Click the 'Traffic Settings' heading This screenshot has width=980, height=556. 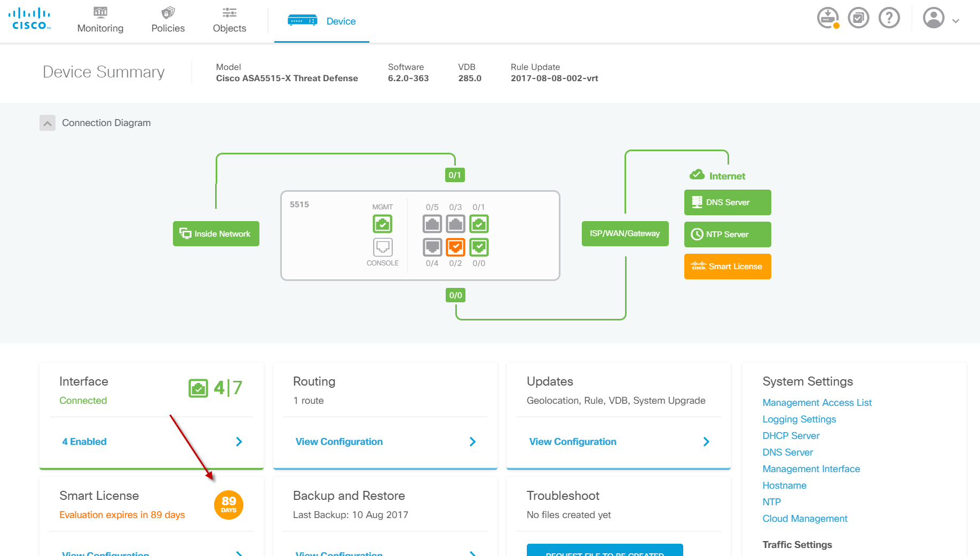tap(797, 545)
